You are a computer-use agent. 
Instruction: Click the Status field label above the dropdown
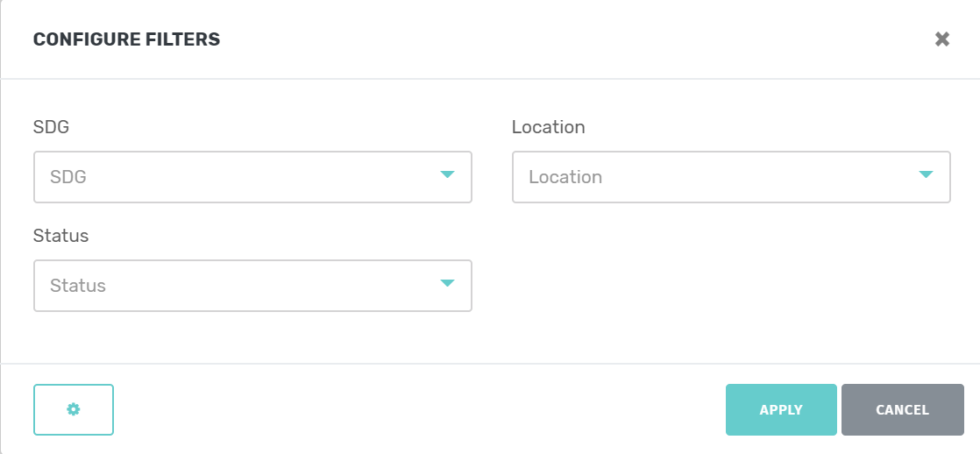tap(60, 236)
